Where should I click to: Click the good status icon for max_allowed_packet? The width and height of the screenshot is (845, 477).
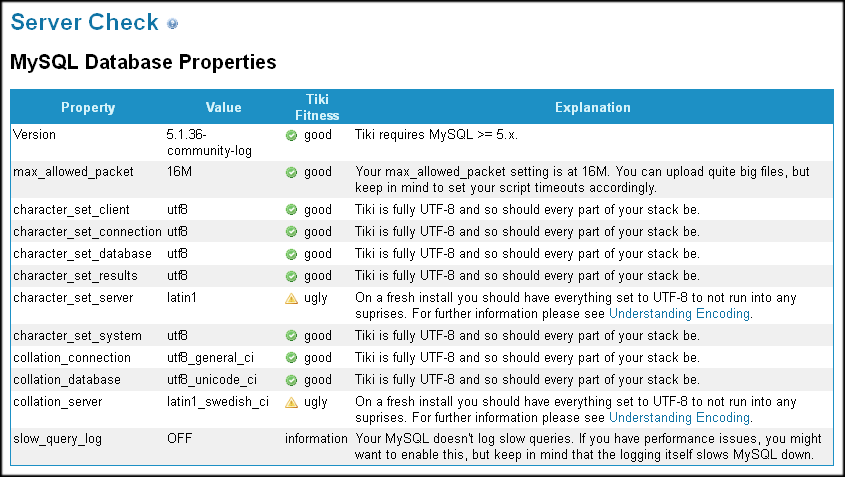[x=291, y=172]
